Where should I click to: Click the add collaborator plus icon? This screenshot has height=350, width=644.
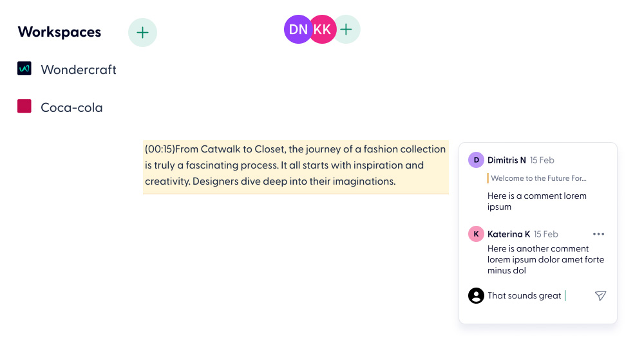click(x=346, y=30)
